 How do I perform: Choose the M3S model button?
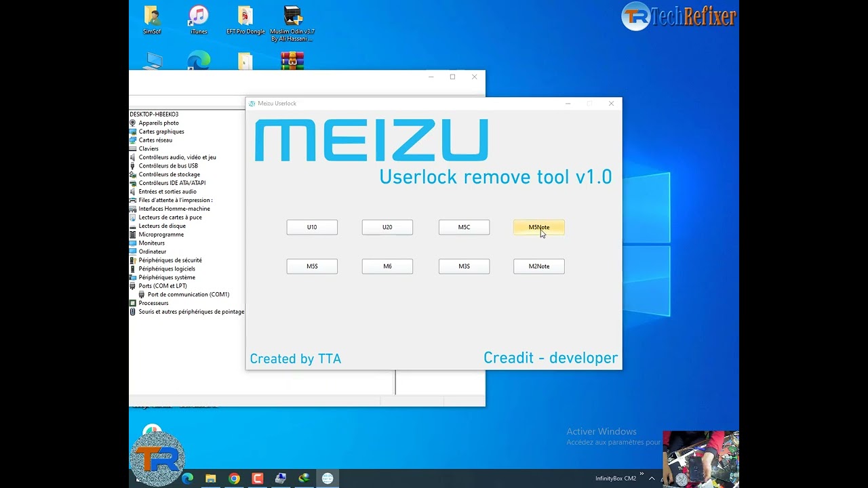pyautogui.click(x=464, y=266)
